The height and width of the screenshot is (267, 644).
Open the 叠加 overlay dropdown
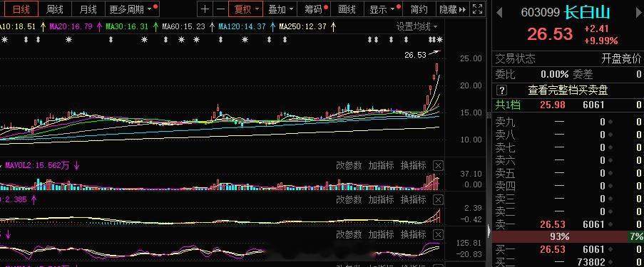coord(280,9)
